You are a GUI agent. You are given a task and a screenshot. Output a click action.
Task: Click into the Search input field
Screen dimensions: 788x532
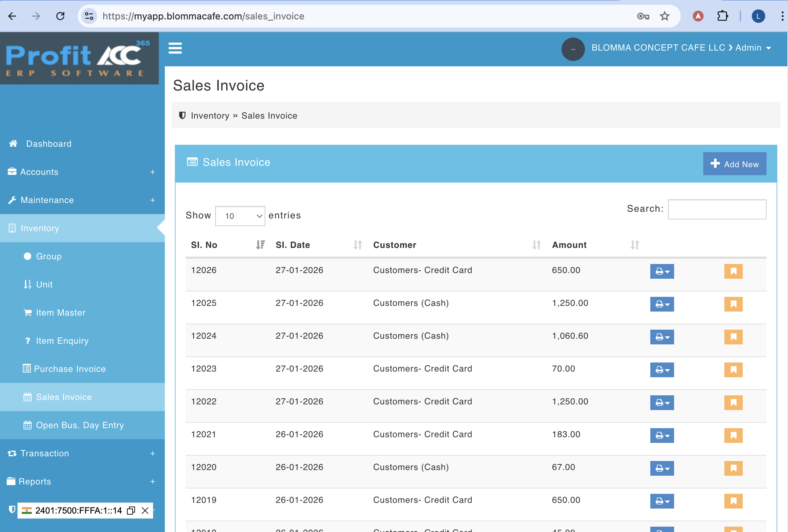[716, 209]
